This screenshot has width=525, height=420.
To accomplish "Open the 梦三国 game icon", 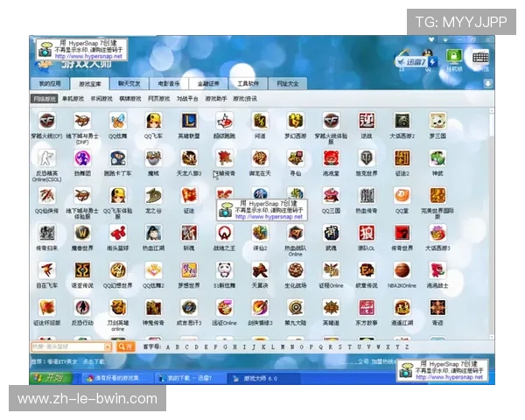I will point(437,121).
